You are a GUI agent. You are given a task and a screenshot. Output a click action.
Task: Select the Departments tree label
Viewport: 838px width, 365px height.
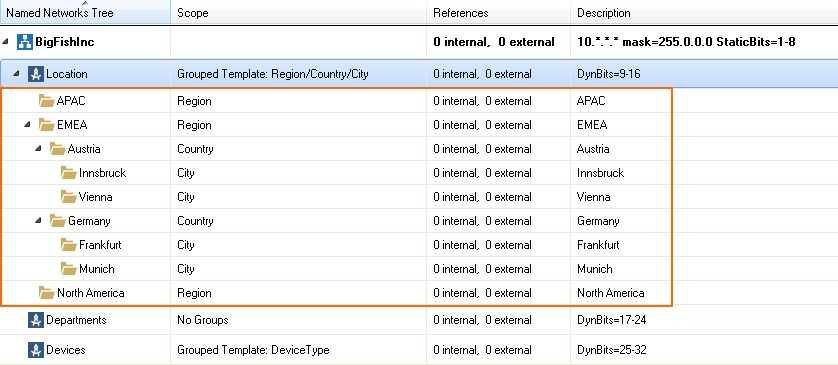point(76,320)
